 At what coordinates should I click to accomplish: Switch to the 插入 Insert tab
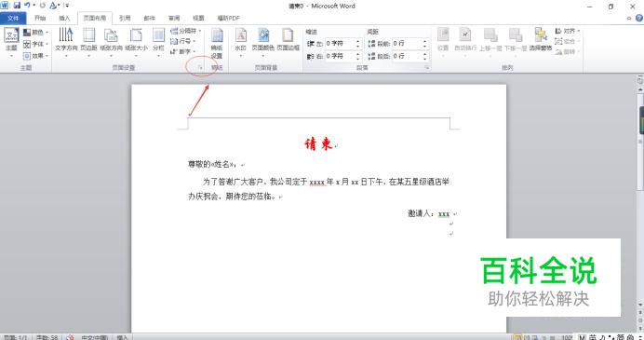click(64, 18)
